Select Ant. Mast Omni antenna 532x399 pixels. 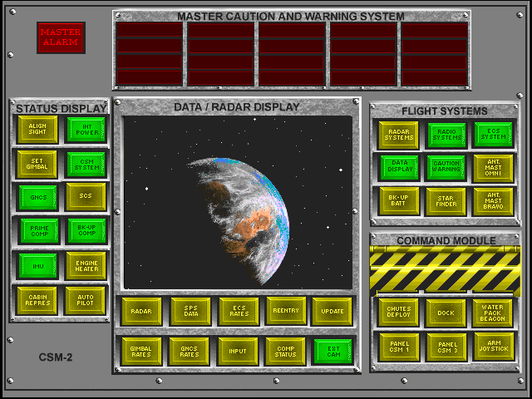point(494,167)
